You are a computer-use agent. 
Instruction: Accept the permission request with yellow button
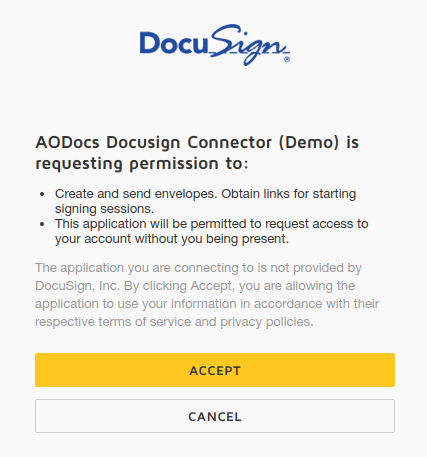coord(215,370)
